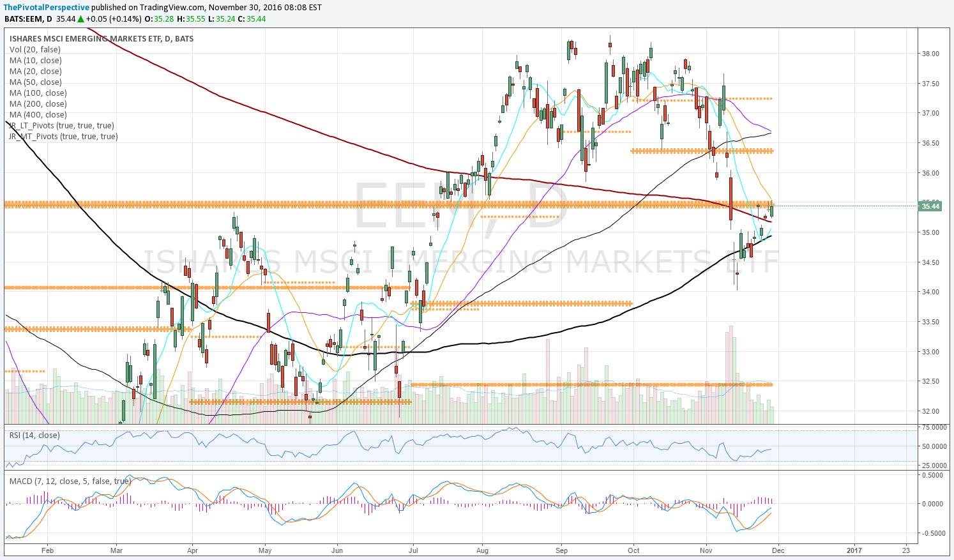Click the JR_LT_Pivots indicator label
The image size is (954, 560).
[x=62, y=126]
